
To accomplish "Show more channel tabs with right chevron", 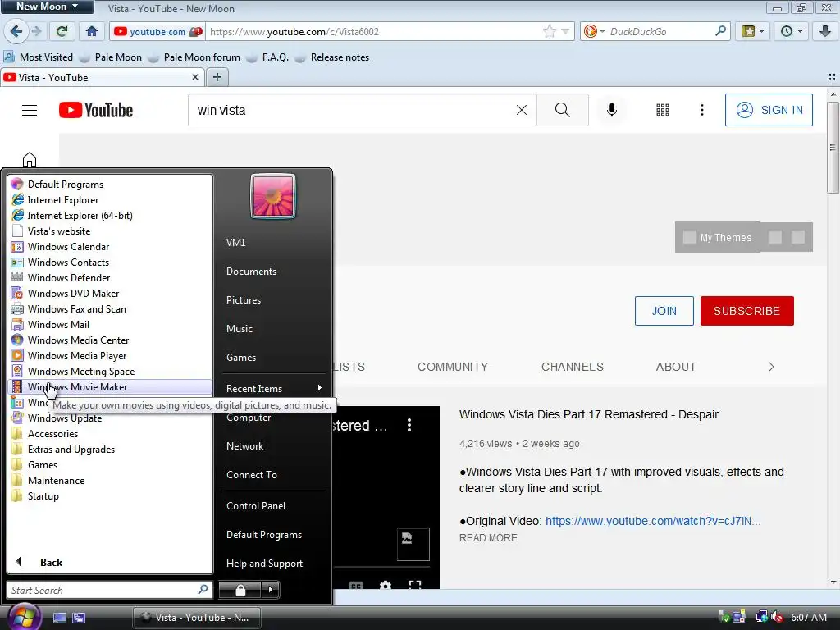I will 771,367.
